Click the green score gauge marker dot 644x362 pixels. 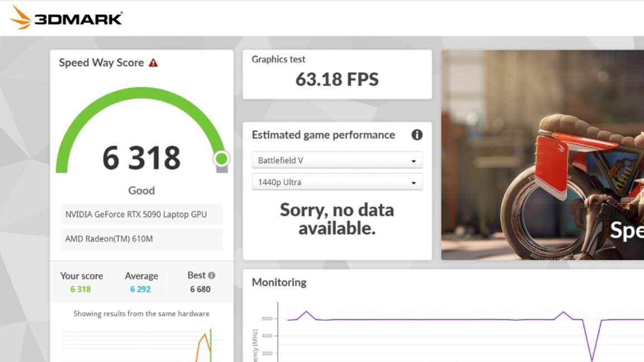pyautogui.click(x=221, y=158)
